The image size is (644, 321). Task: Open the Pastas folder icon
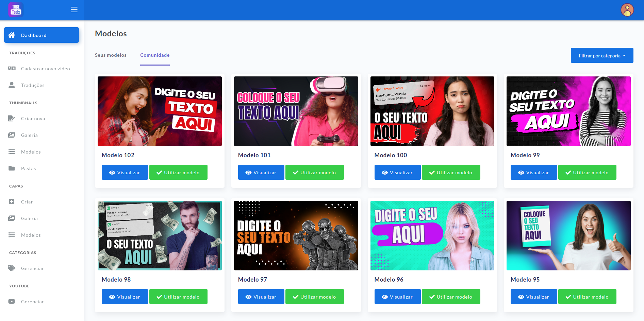click(11, 168)
